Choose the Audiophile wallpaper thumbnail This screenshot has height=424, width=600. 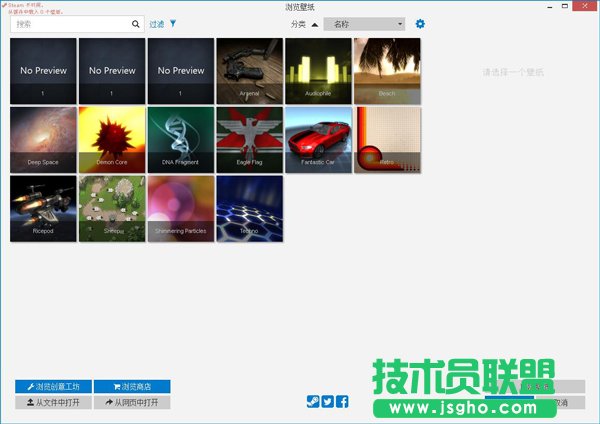pos(318,71)
